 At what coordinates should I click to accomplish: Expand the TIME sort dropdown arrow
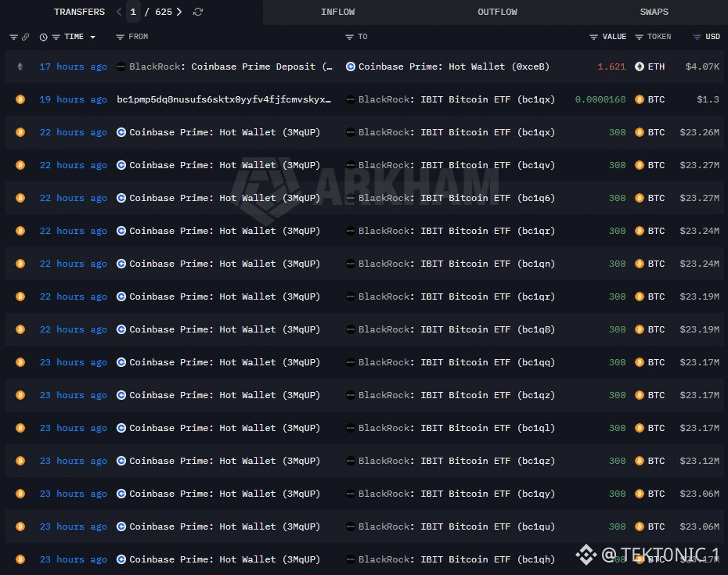(x=93, y=37)
